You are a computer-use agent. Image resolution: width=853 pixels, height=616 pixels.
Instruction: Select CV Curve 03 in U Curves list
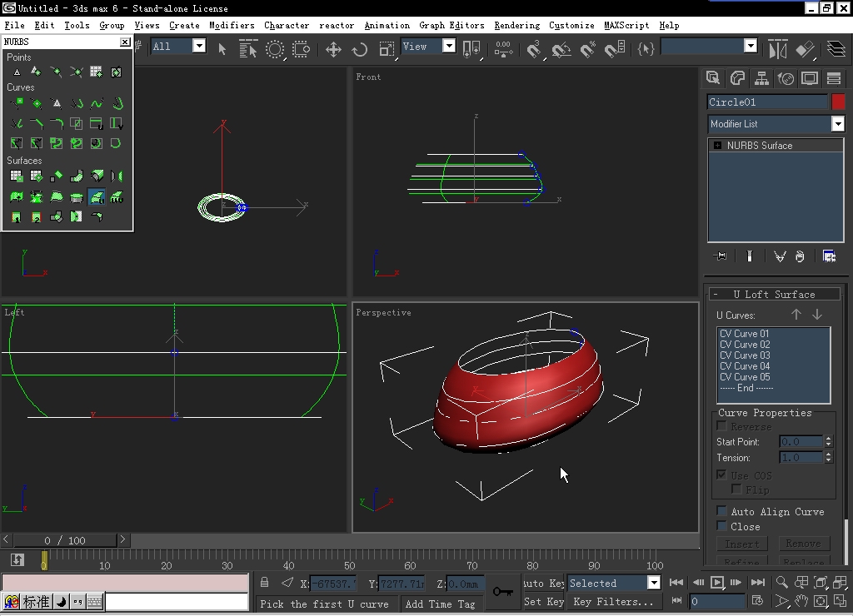(x=745, y=355)
